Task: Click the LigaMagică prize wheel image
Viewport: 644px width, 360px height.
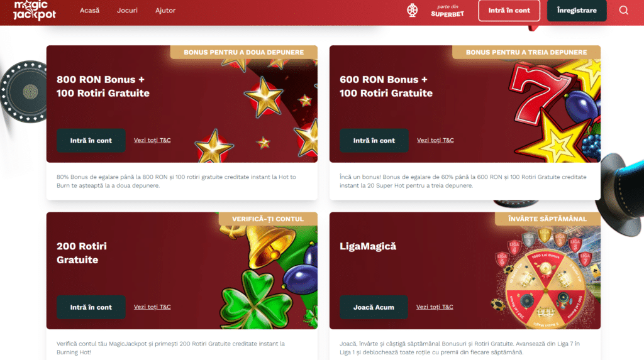Action: 545,287
